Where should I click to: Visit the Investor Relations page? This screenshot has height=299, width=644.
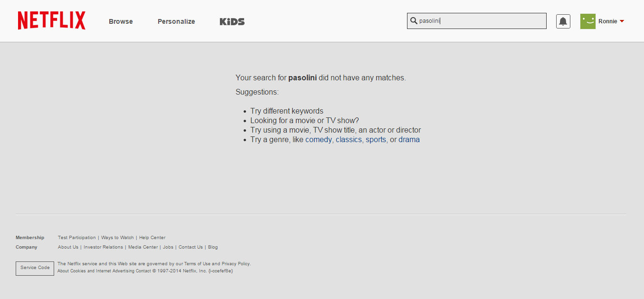coord(103,247)
